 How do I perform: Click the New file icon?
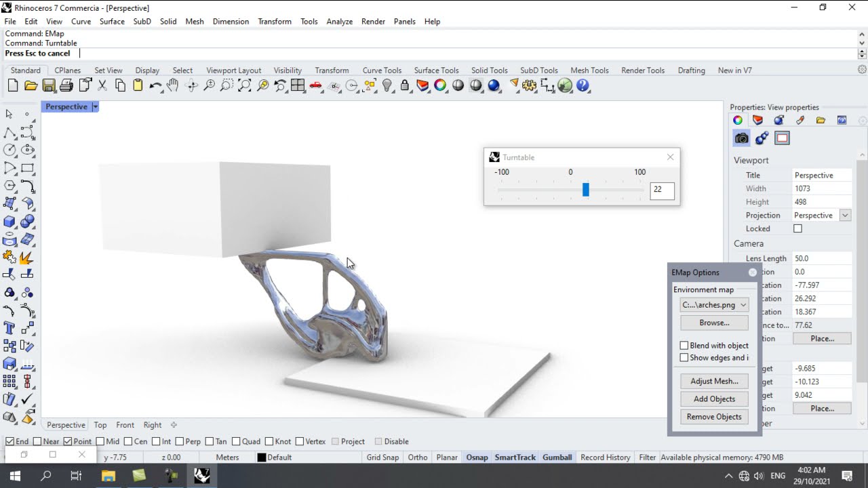coord(13,85)
